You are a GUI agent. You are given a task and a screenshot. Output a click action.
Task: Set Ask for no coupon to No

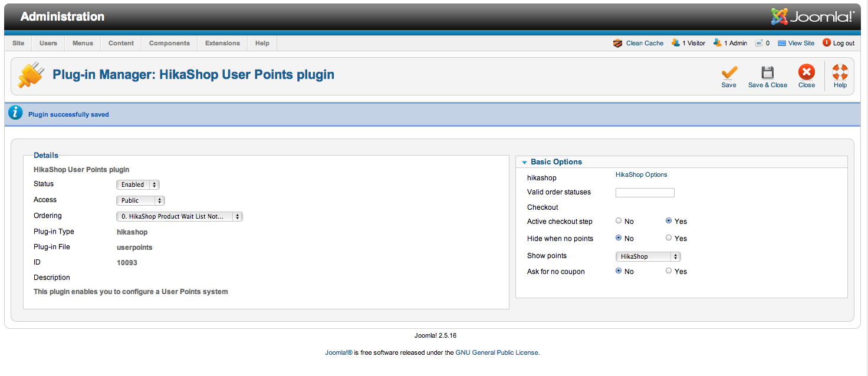(619, 271)
